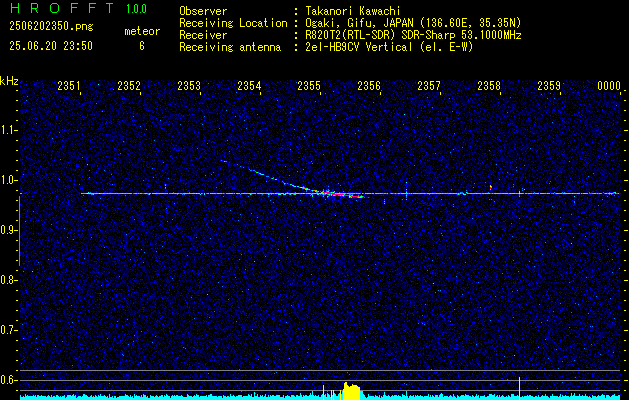Click the meteor count label
Viewport: 629px width, 400px height.
click(x=142, y=31)
